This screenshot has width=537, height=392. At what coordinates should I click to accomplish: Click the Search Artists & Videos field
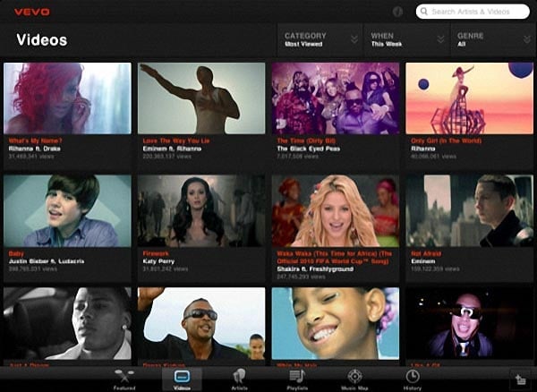[473, 12]
